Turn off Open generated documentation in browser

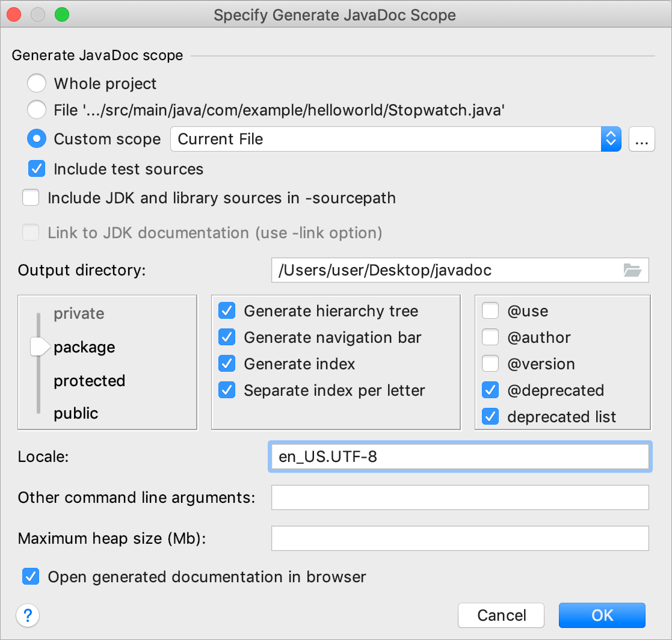31,576
